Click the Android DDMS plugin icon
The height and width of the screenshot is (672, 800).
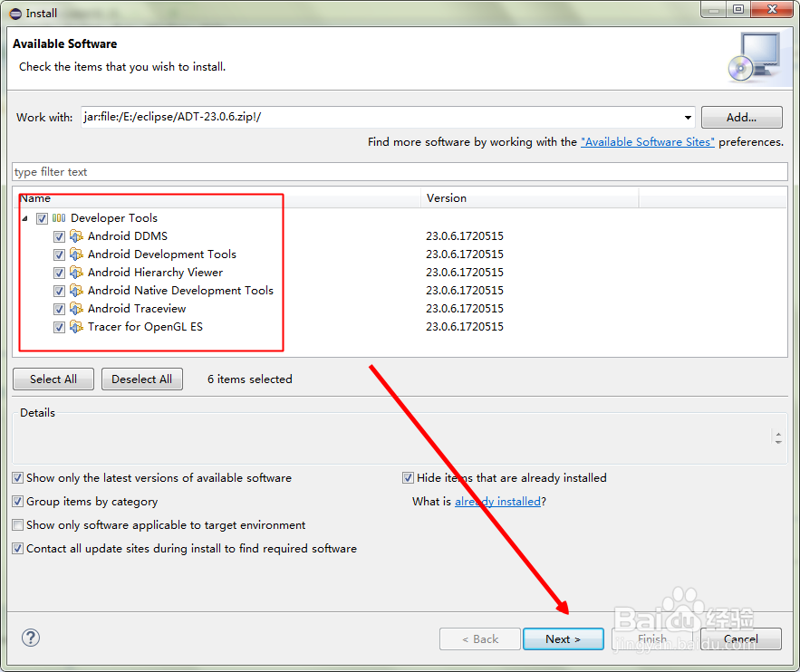pos(76,236)
